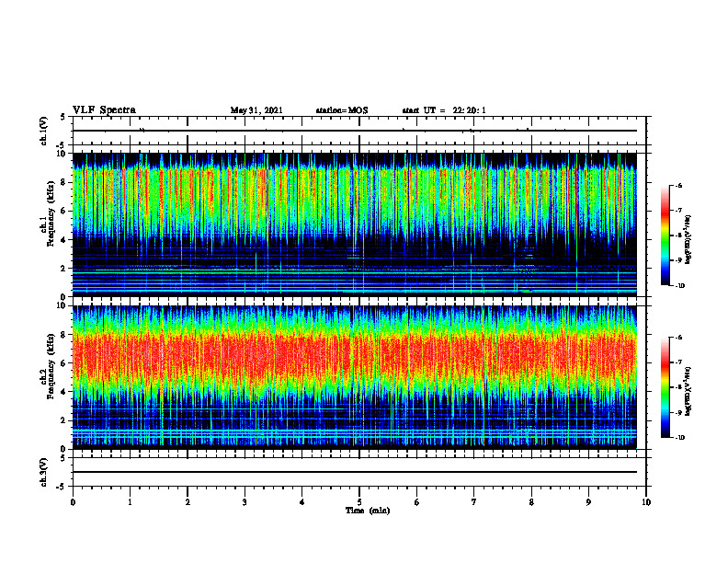Image resolution: width=728 pixels, height=563 pixels.
Task: Click the "6" kHz tick of ch.1 spectrogram
Action: pyautogui.click(x=64, y=211)
